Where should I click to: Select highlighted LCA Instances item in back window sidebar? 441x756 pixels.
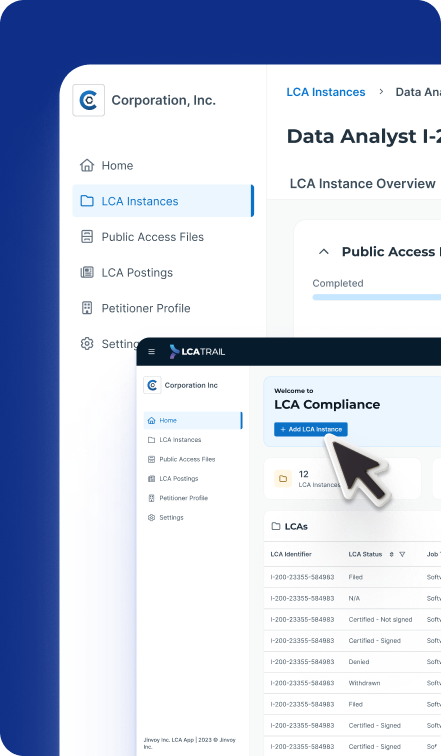163,201
